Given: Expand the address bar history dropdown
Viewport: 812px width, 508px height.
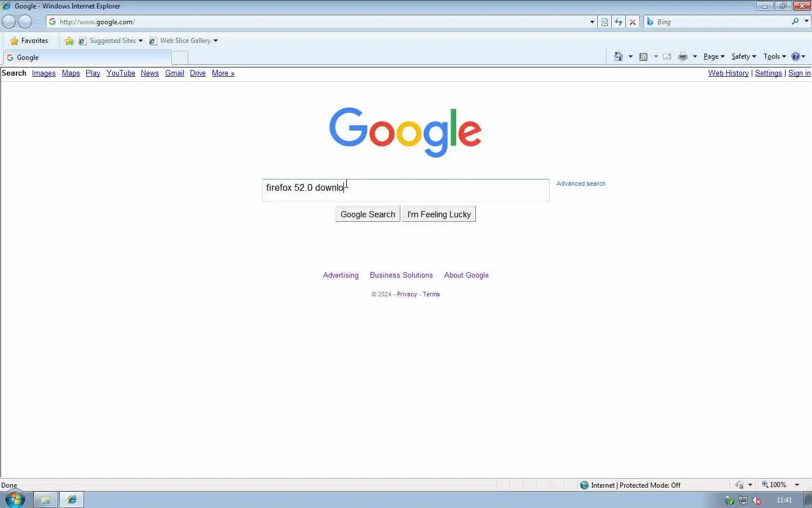Looking at the screenshot, I should click(592, 22).
